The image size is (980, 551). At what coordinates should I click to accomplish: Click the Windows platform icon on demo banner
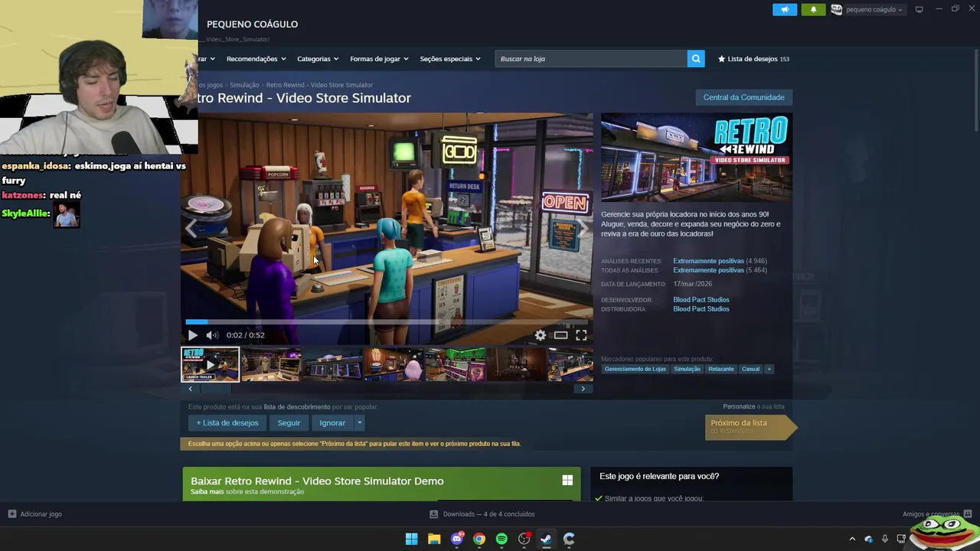pyautogui.click(x=567, y=481)
